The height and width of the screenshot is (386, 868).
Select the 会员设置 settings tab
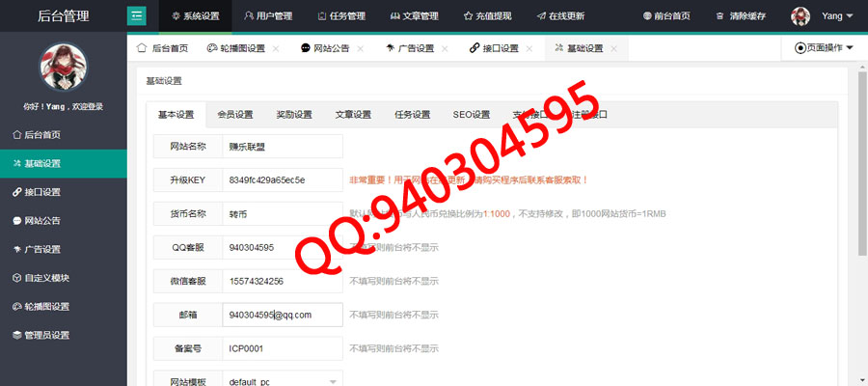coord(234,115)
